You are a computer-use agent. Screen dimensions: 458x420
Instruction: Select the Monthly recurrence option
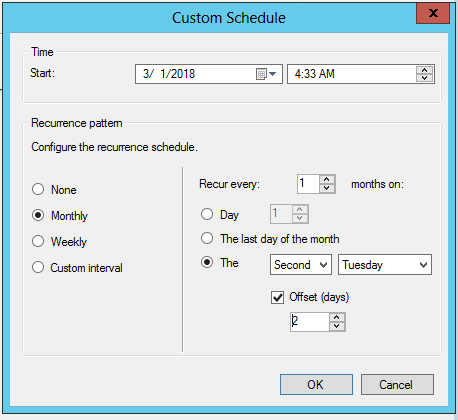pos(38,215)
